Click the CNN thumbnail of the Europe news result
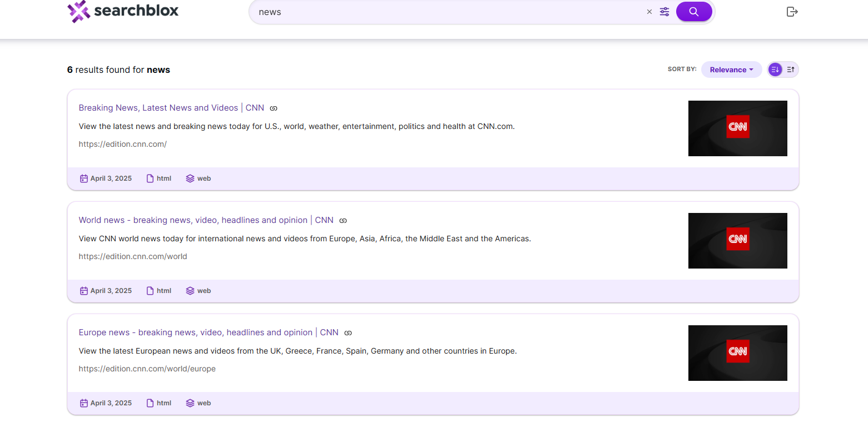Image resolution: width=868 pixels, height=422 pixels. [738, 353]
